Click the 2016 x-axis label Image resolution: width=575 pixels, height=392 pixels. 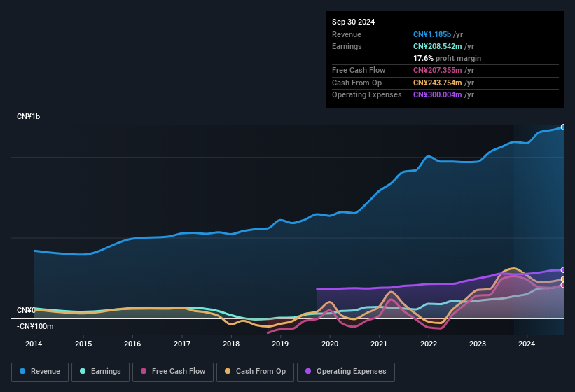(132, 344)
